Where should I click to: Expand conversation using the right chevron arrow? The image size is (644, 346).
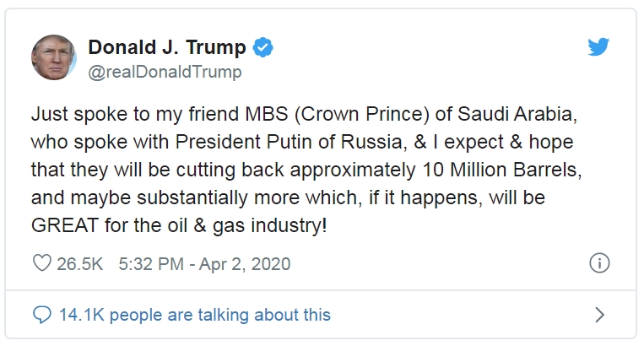[599, 315]
